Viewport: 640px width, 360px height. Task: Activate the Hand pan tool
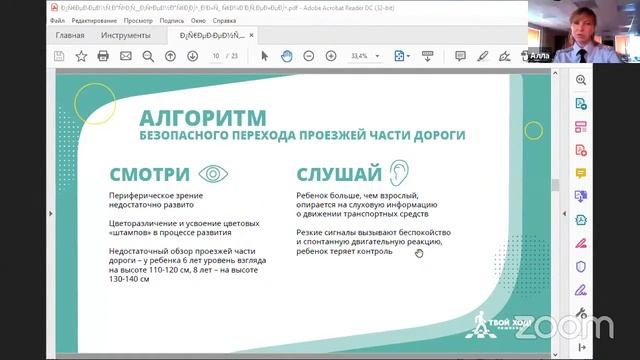click(x=287, y=56)
